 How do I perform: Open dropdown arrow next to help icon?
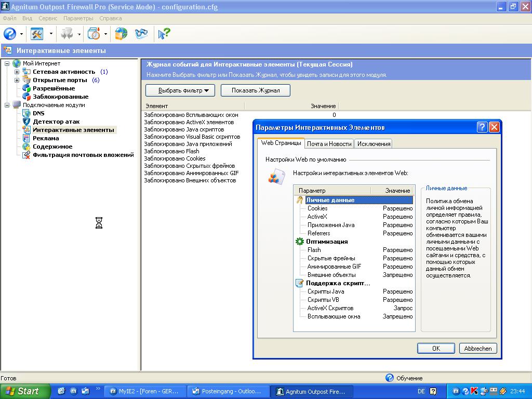pos(21,34)
